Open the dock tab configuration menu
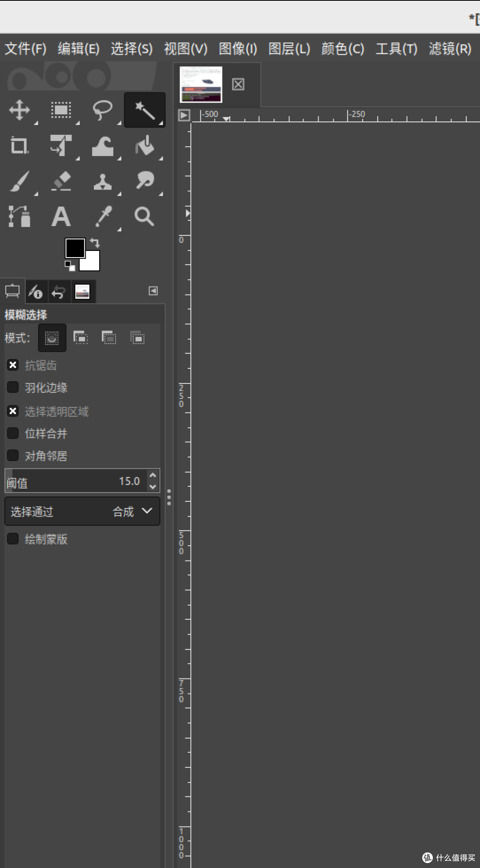 tap(153, 291)
